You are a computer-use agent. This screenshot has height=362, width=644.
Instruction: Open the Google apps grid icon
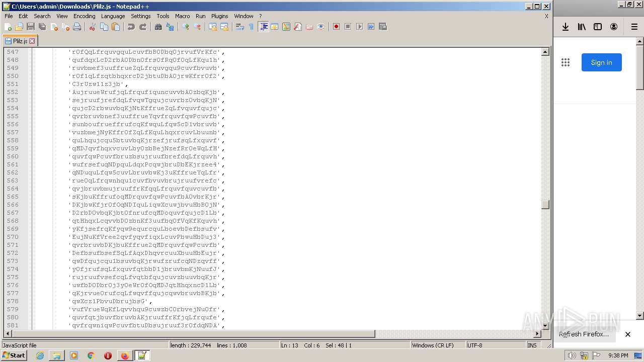pos(566,62)
